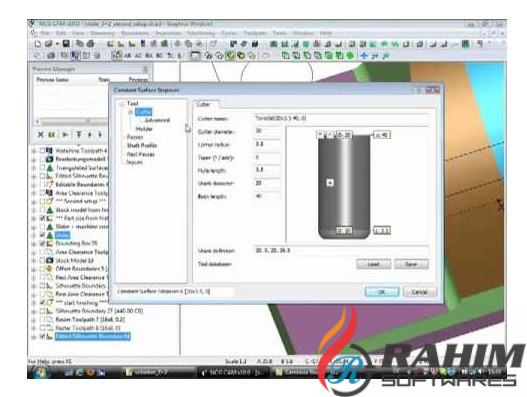Click the teal icon in the top toolbar

coord(306,44)
